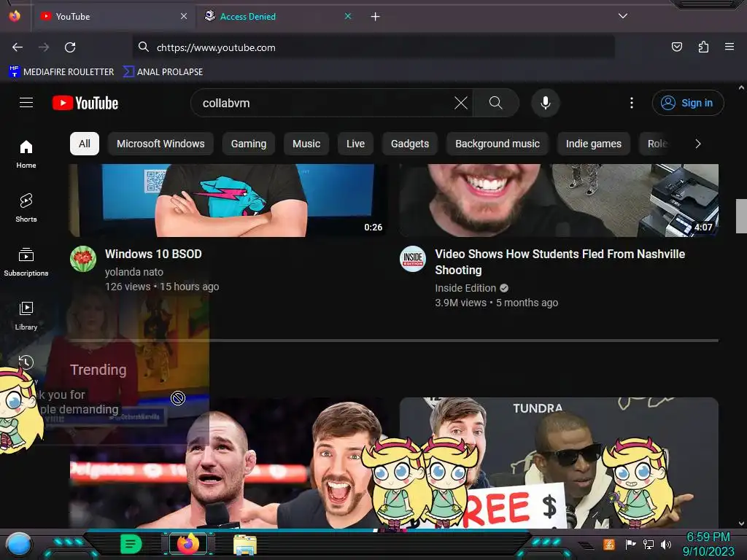Viewport: 747px width, 560px height.
Task: Click Firefox taskbar icon
Action: click(x=188, y=544)
